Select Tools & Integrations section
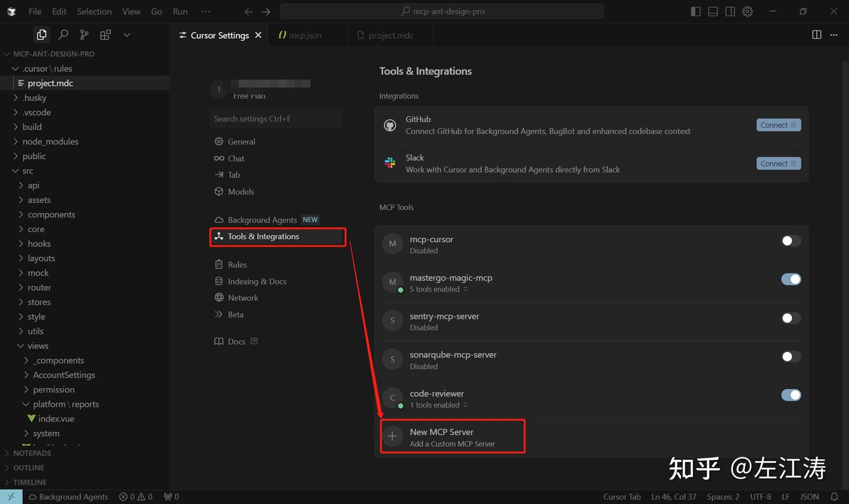Viewport: 849px width, 504px height. 277,236
